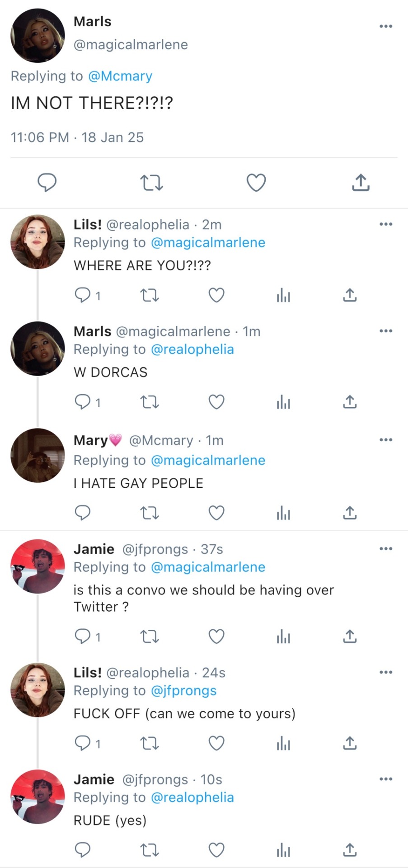Screen dimensions: 408x868
Task: Open Mary's profile picture
Action: [x=38, y=455]
